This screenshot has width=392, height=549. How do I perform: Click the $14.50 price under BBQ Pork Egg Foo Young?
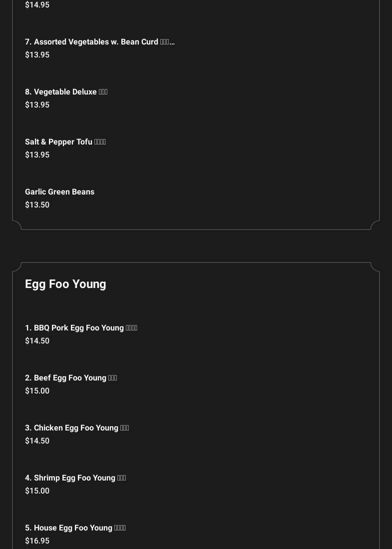(37, 341)
